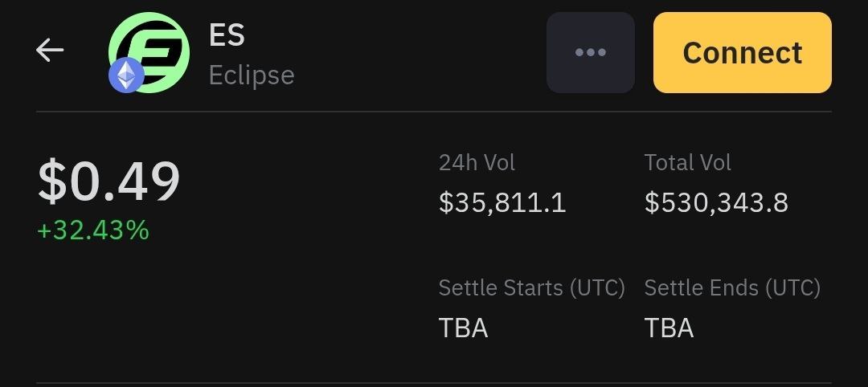Go back using the left arrow
This screenshot has width=868, height=387.
[x=50, y=51]
